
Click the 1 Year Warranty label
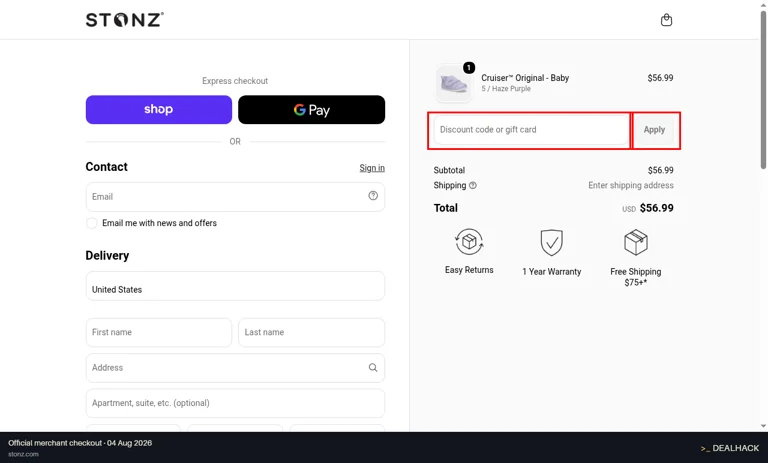point(552,271)
